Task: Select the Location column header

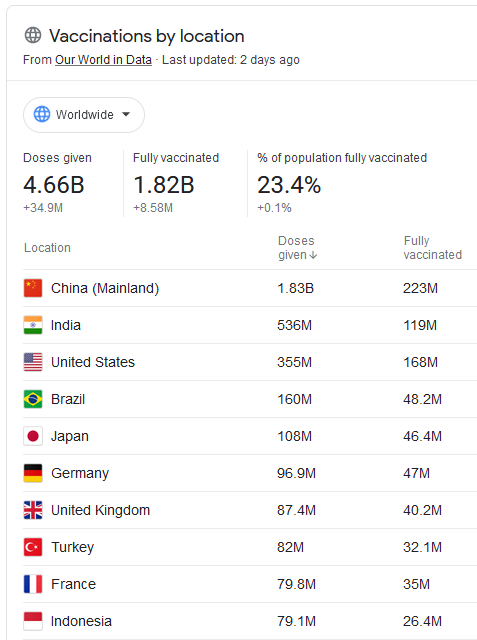Action: click(47, 248)
